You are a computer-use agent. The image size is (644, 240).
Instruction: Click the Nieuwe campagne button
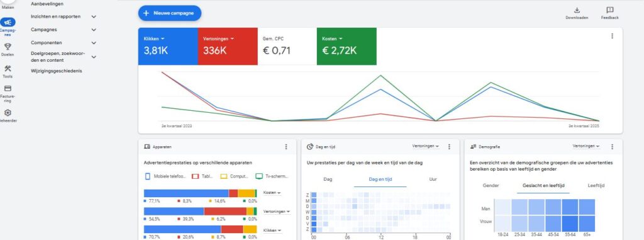point(170,13)
